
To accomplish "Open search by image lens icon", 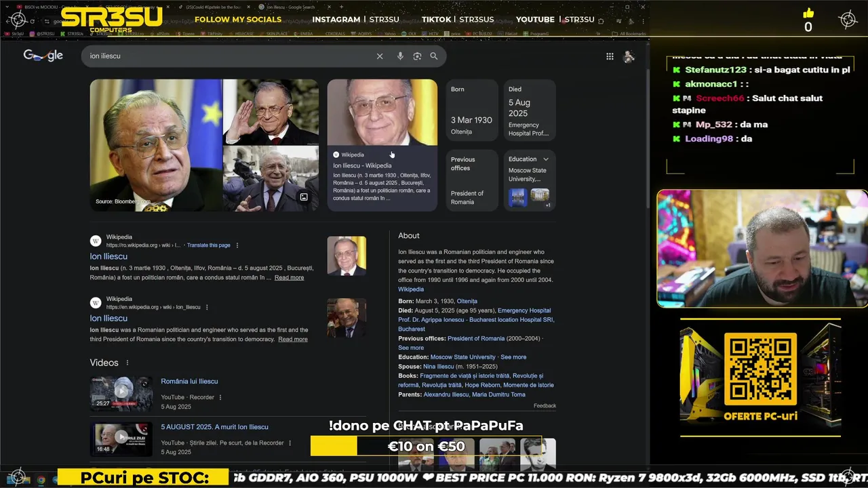I will [x=417, y=56].
